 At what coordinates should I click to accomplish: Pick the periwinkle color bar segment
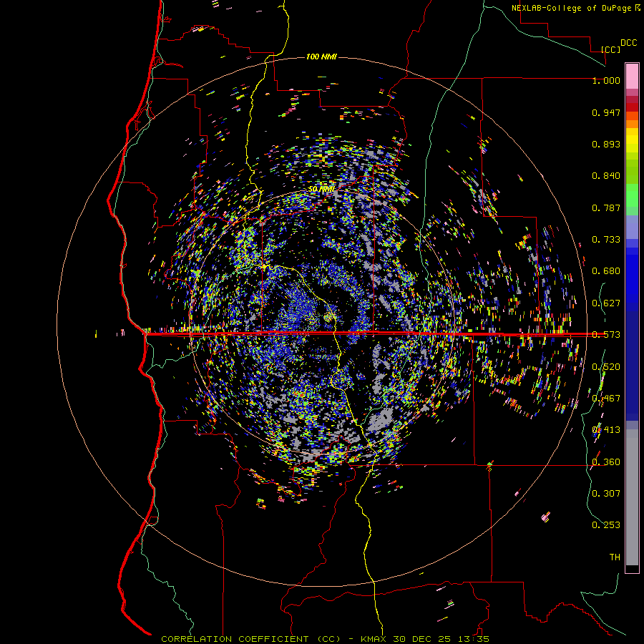click(x=632, y=227)
